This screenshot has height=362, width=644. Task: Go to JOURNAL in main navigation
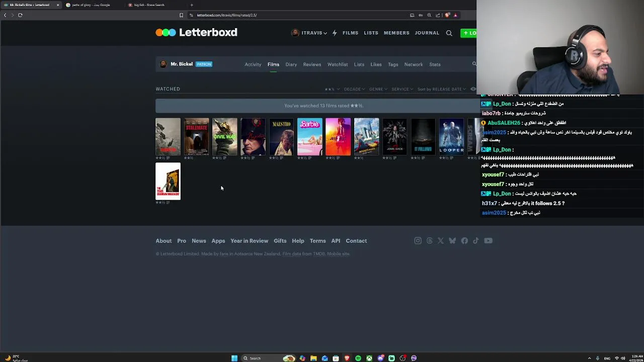pos(427,33)
